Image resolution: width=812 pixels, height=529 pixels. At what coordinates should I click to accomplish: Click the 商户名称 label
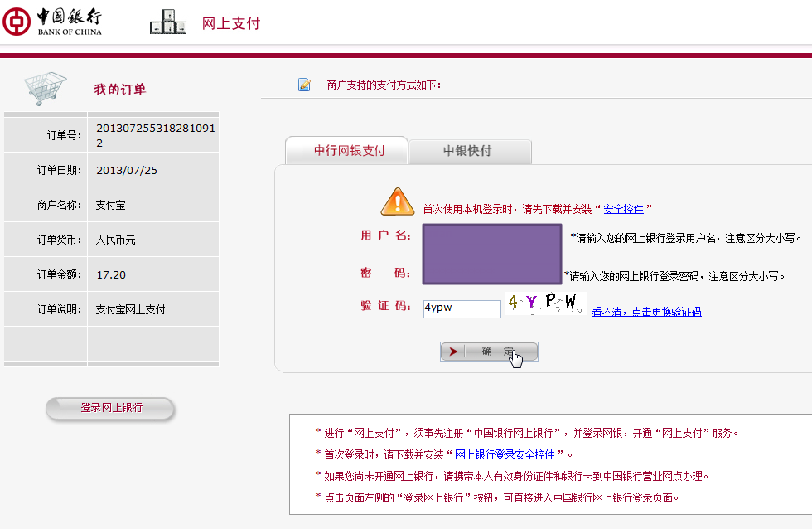(59, 205)
